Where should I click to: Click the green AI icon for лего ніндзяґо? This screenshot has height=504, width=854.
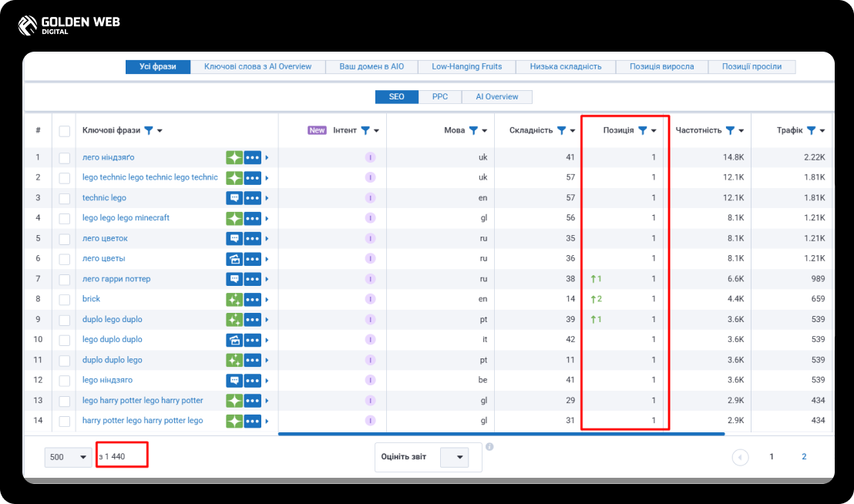click(234, 158)
